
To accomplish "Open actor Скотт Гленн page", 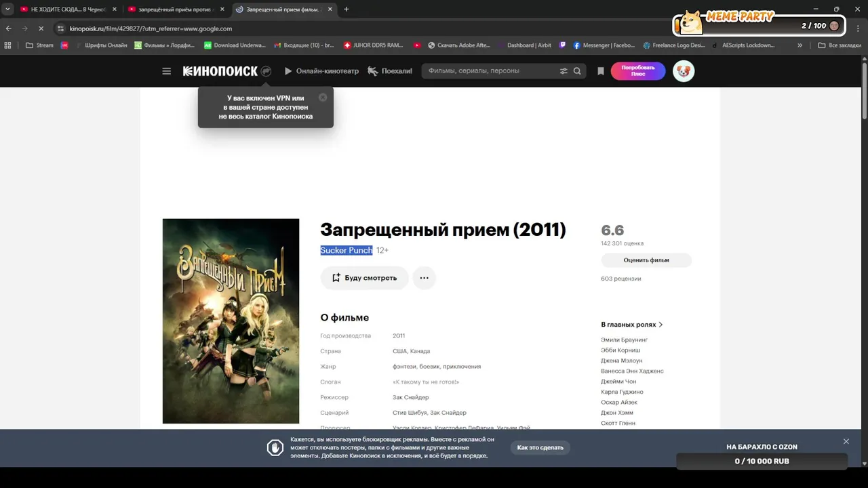I will point(618,423).
